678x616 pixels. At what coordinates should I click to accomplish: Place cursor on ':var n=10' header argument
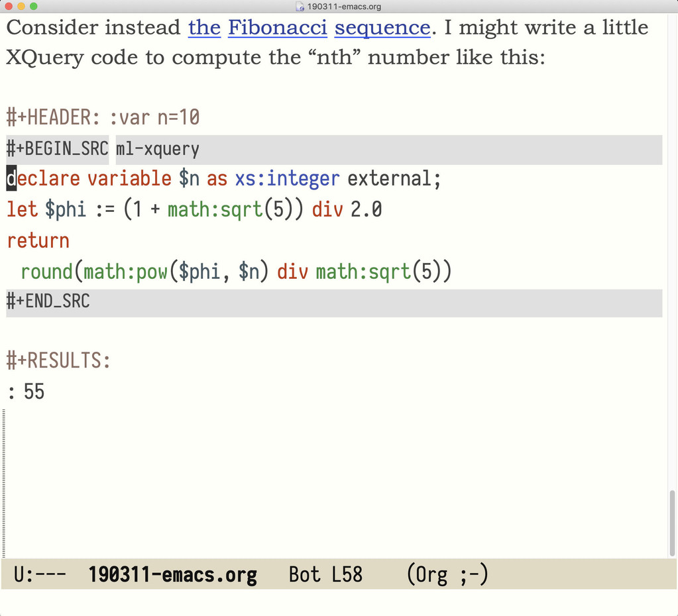tap(155, 117)
